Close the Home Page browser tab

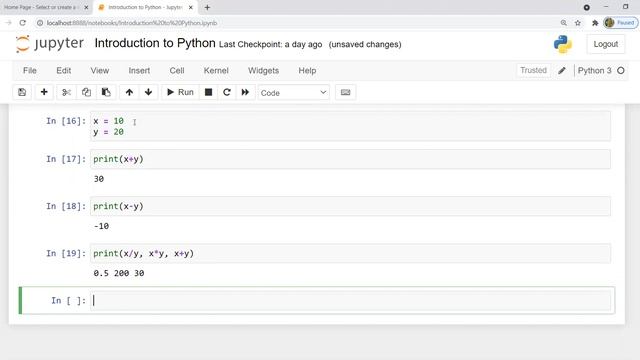(86, 7)
